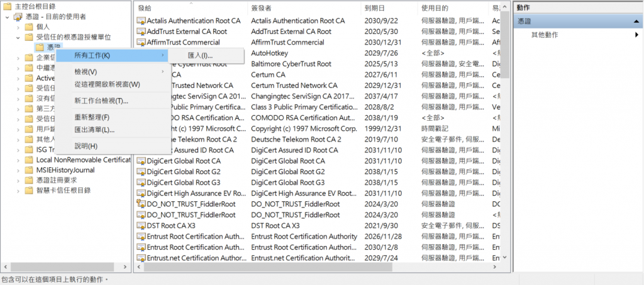This screenshot has width=644, height=285.
Task: Select issuer cell Changingtec ServiSign CA 2017...
Action: click(x=302, y=96)
